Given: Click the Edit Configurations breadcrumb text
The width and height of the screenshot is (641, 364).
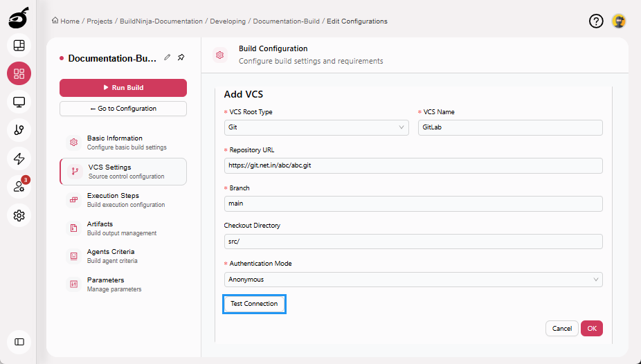Looking at the screenshot, I should pyautogui.click(x=357, y=21).
